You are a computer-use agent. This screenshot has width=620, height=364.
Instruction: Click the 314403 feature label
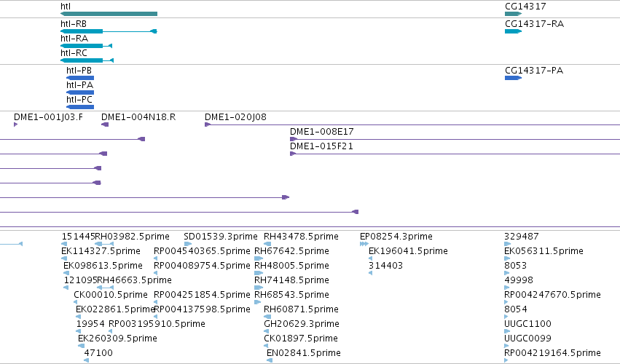coord(385,266)
